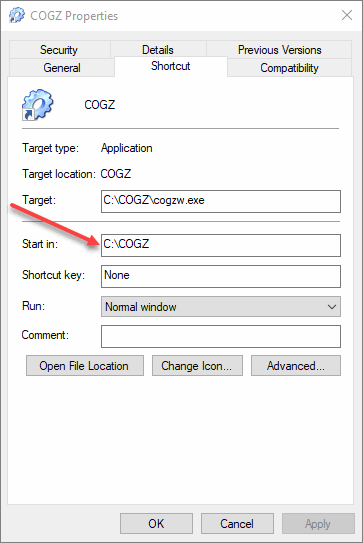Viewport: 363px width, 543px height.
Task: Go to the Previous Versions tab
Action: 280,50
